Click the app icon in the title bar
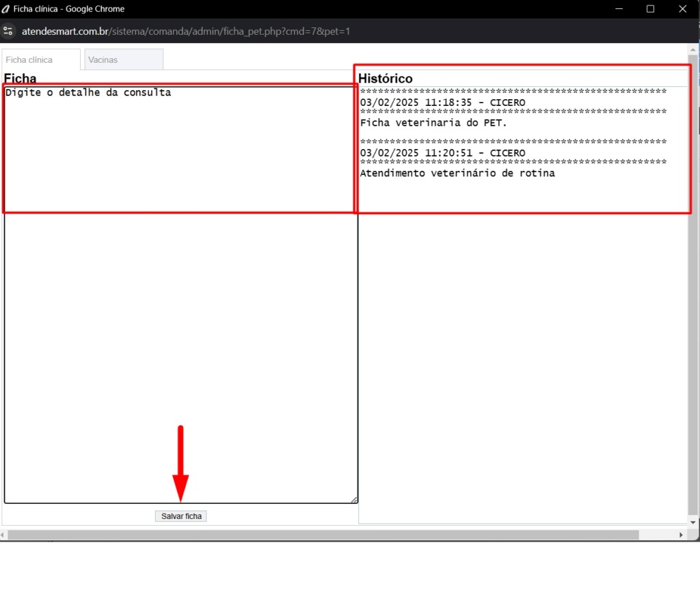 click(x=6, y=9)
